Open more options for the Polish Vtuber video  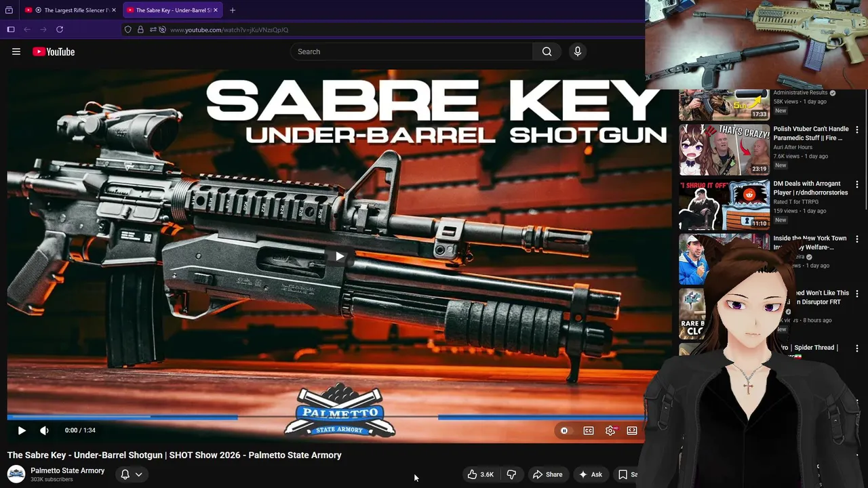(857, 129)
